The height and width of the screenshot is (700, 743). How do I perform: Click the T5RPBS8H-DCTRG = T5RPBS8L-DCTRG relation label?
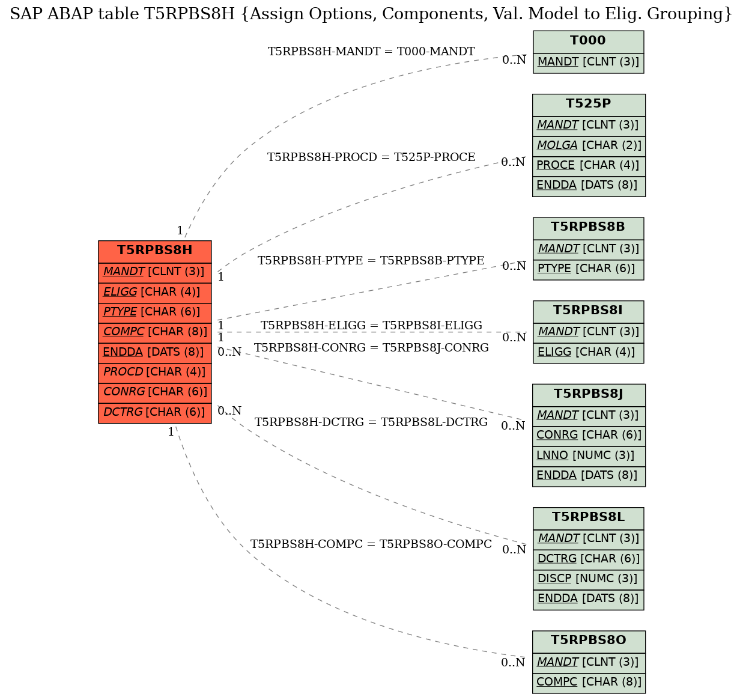(x=371, y=422)
